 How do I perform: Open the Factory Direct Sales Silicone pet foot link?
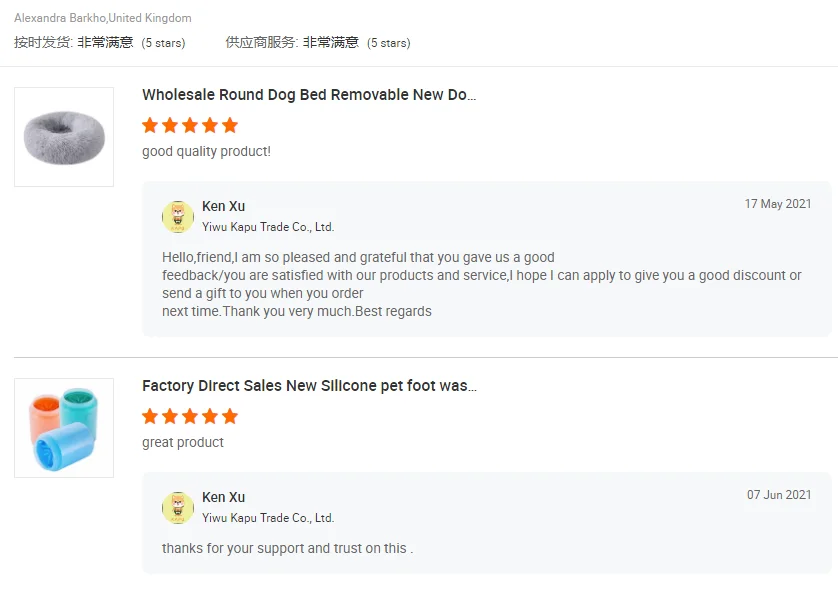(x=309, y=386)
